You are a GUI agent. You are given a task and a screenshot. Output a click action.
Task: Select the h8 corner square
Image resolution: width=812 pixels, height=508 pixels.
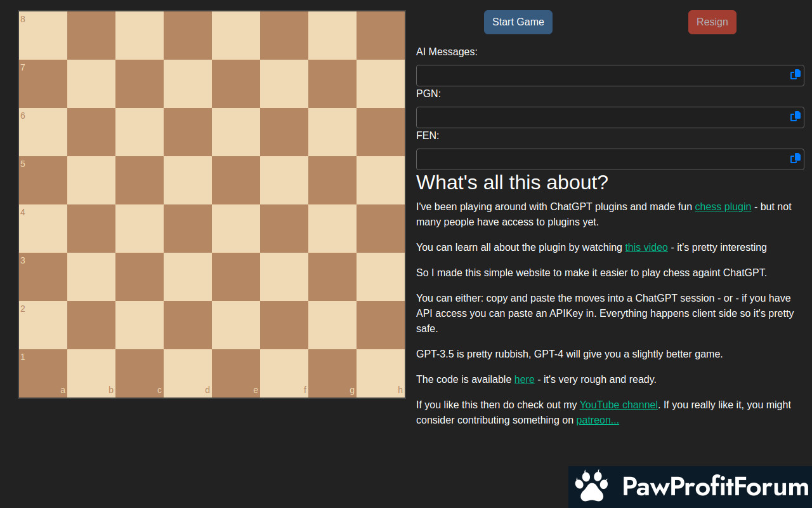point(381,36)
